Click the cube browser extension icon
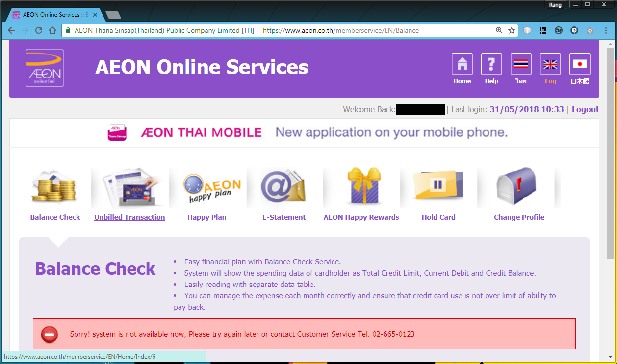 point(527,30)
